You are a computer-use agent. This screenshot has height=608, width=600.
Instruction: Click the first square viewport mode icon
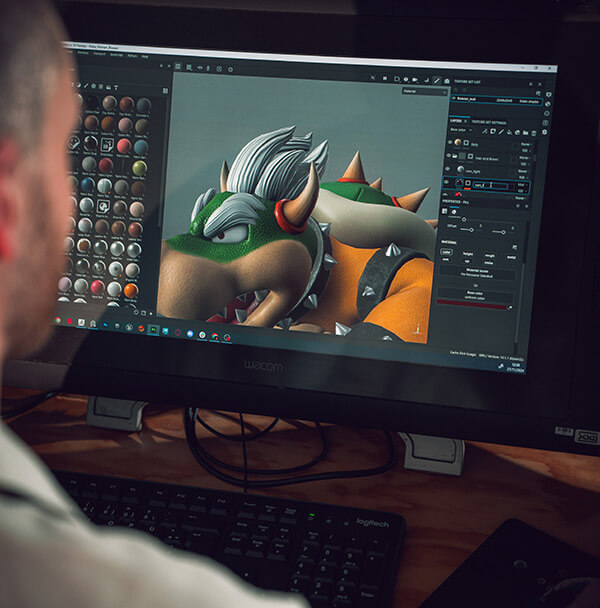(178, 67)
